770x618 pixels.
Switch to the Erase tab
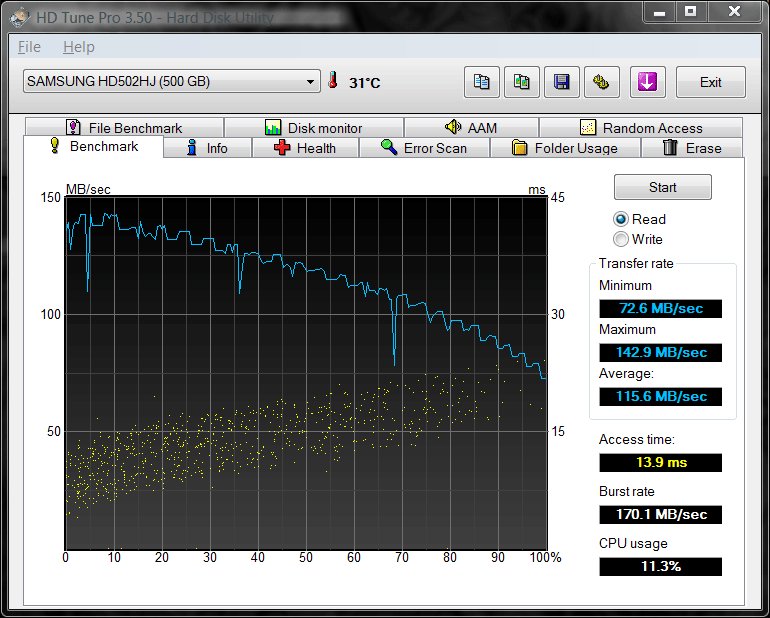692,148
